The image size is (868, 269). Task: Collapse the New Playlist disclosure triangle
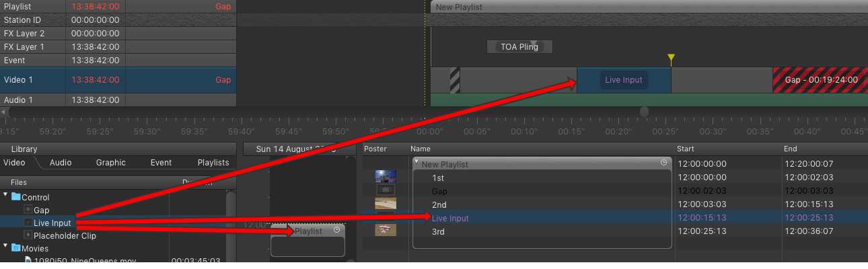[417, 162]
